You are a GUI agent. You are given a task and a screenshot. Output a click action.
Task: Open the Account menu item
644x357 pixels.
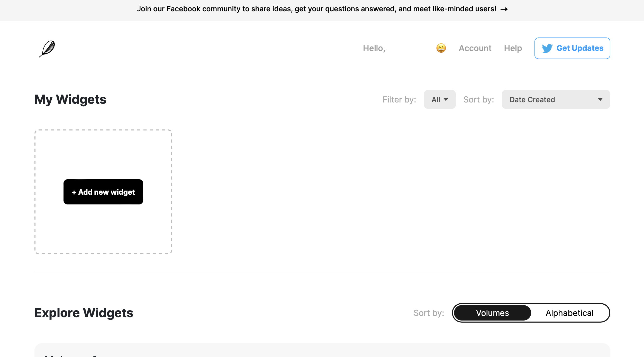click(x=475, y=48)
